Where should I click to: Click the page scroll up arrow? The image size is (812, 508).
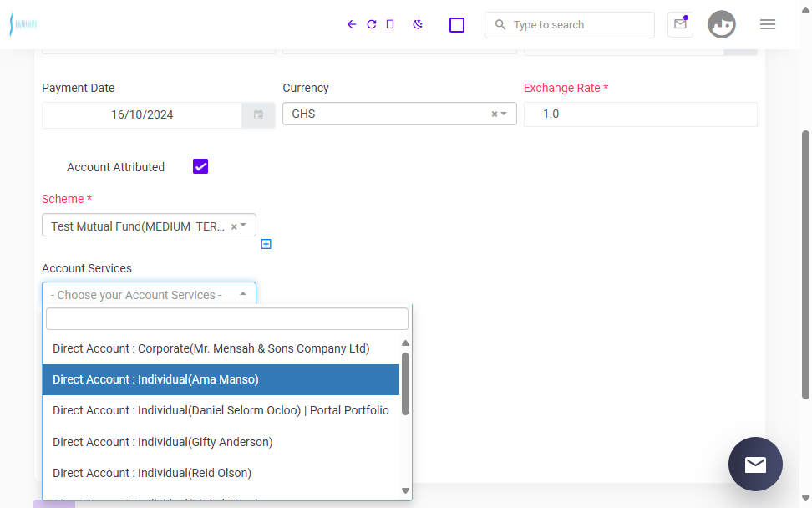click(x=805, y=9)
